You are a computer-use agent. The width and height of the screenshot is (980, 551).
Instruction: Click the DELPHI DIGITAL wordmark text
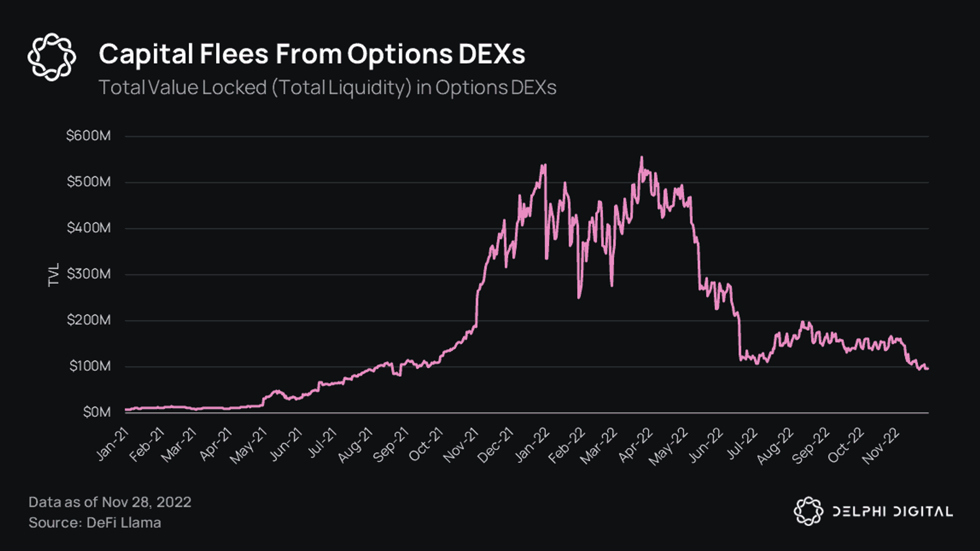point(893,512)
